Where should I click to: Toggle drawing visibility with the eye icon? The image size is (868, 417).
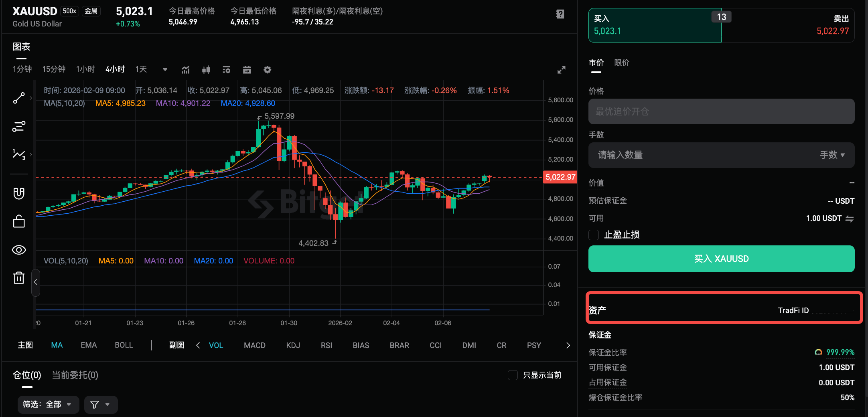[19, 249]
